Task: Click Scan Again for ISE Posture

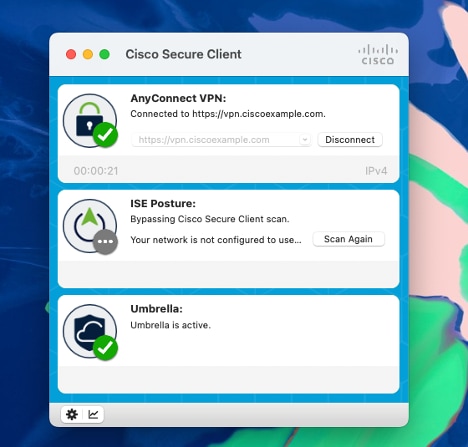Action: (348, 239)
